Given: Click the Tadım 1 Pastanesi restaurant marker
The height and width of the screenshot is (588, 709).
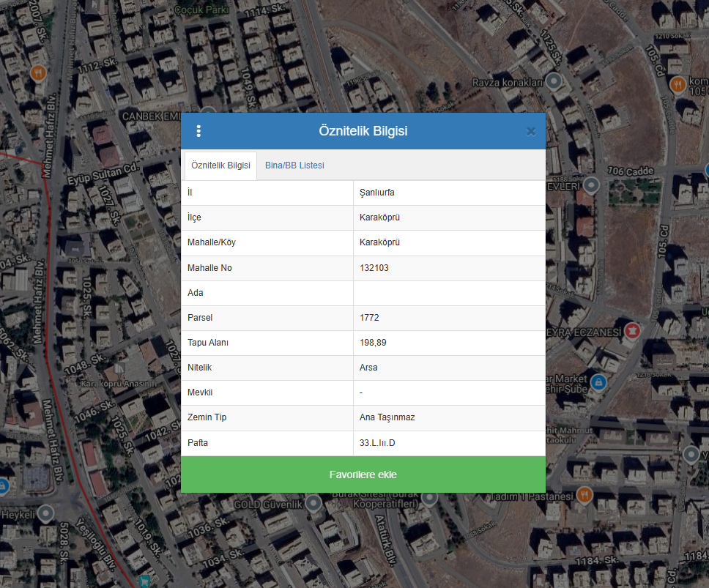Looking at the screenshot, I should pos(584,494).
